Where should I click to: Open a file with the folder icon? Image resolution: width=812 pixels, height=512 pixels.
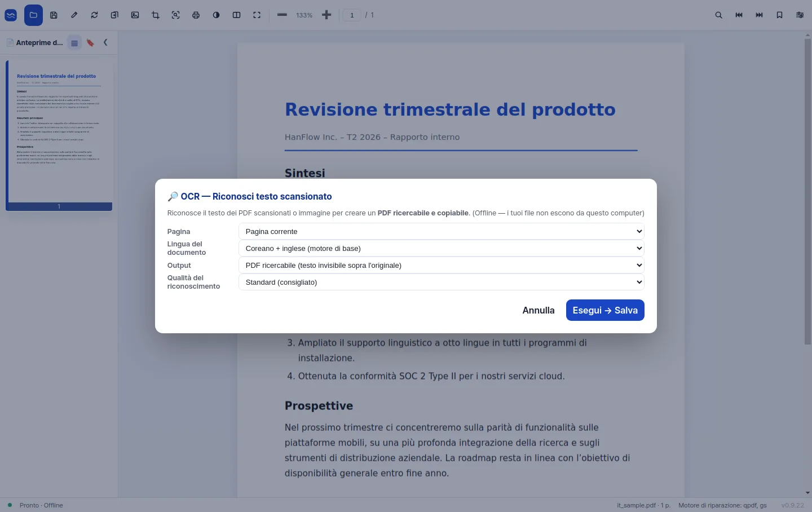click(x=33, y=15)
